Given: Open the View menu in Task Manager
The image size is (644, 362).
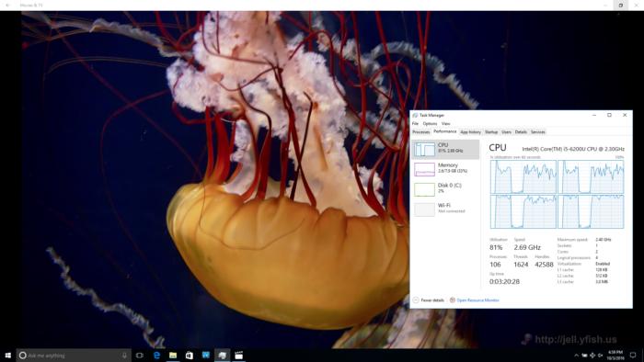Looking at the screenshot, I should click(445, 123).
